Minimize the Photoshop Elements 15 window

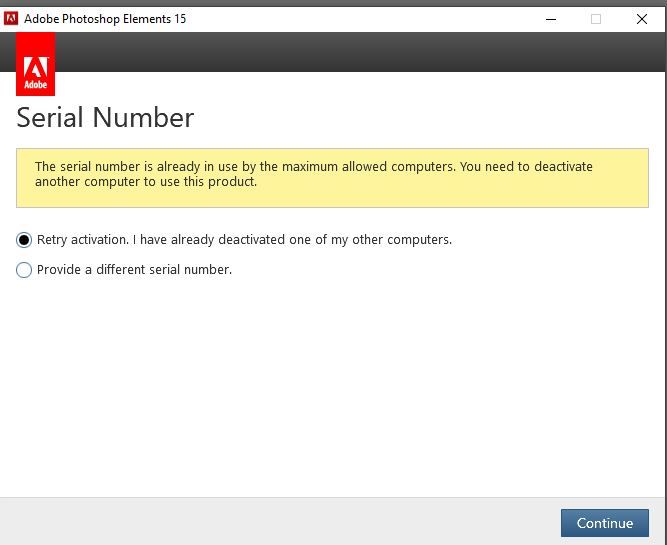[551, 19]
